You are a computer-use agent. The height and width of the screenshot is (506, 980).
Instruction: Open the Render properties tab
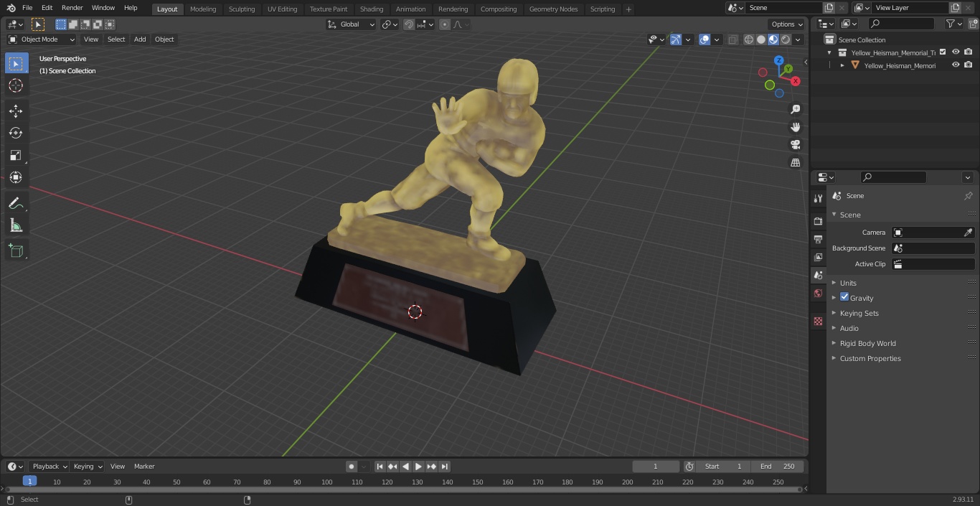[x=818, y=221]
